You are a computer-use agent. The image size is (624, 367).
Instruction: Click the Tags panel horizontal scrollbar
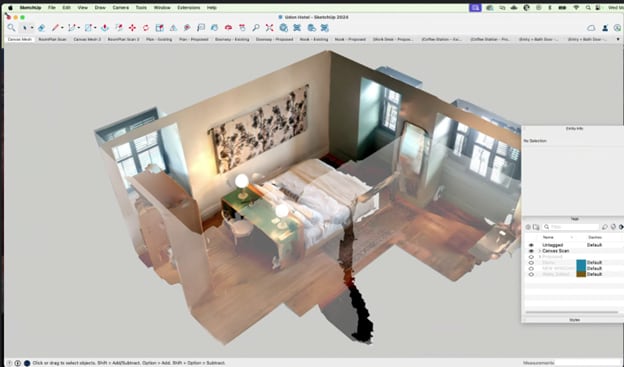tap(572, 312)
